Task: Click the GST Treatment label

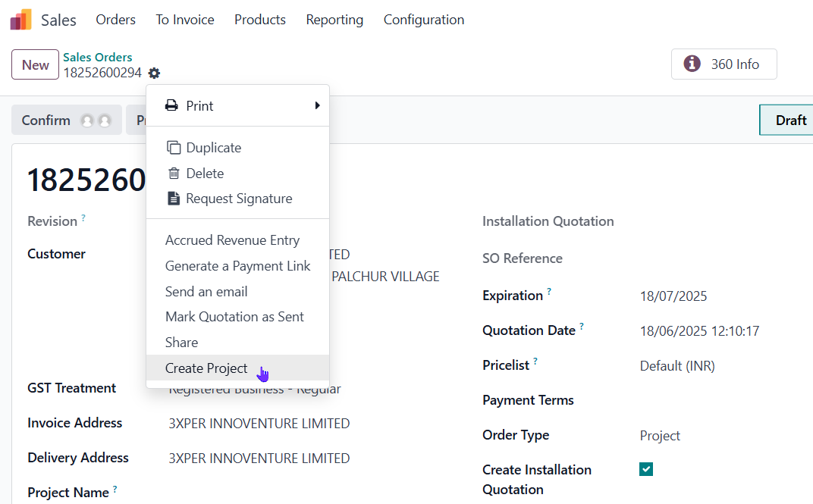Action: coord(71,388)
